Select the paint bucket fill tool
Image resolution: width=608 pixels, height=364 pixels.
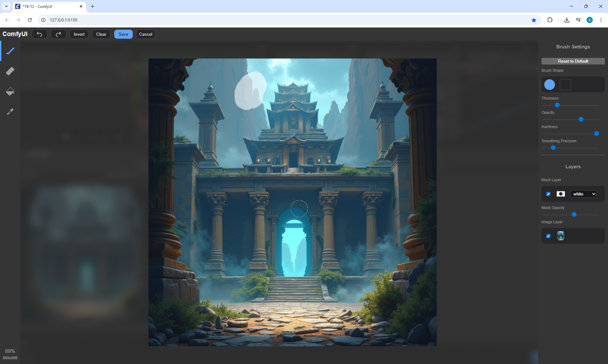click(x=10, y=91)
